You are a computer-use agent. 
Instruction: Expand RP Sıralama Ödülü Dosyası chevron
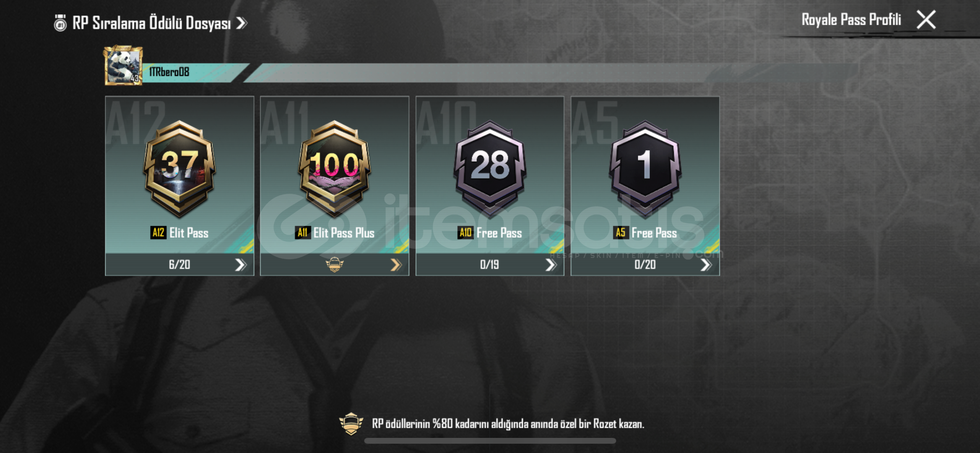point(242,23)
